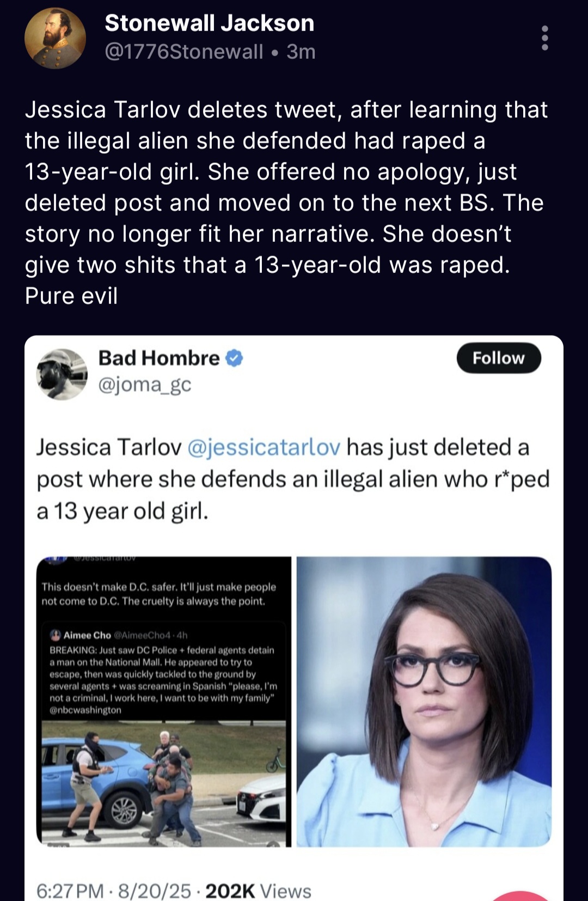Click the 6:27 PM 8/20/25 timestamp
Viewport: 588px width, 901px height.
114,891
